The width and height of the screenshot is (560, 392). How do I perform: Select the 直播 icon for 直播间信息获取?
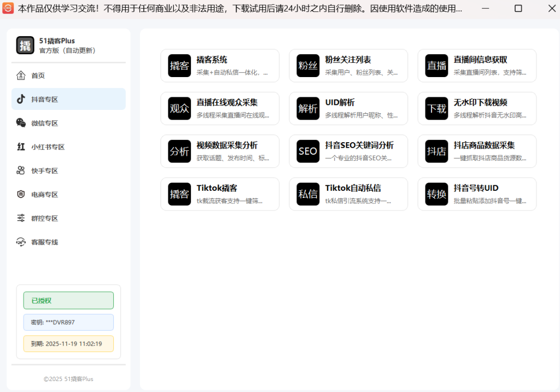click(x=436, y=66)
